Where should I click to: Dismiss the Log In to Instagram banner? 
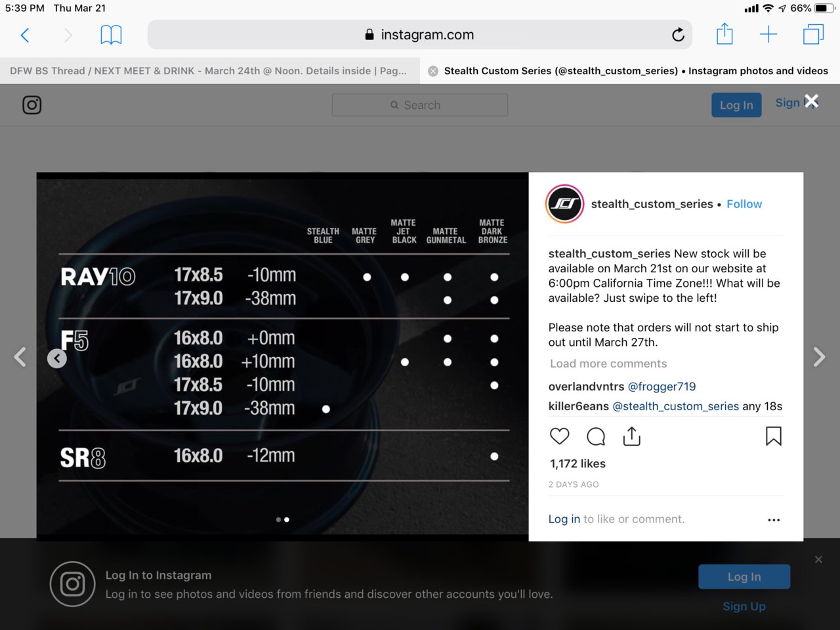point(818,560)
